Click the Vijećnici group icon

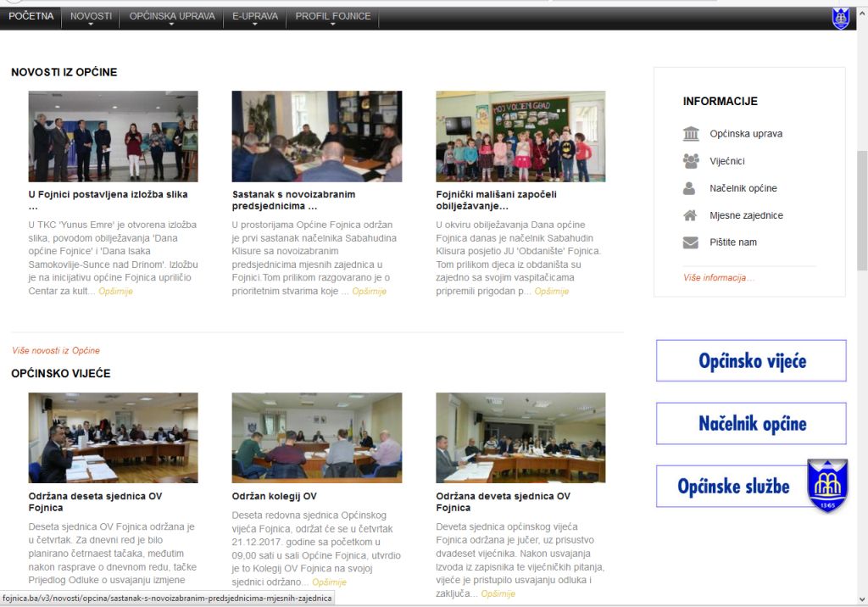691,161
